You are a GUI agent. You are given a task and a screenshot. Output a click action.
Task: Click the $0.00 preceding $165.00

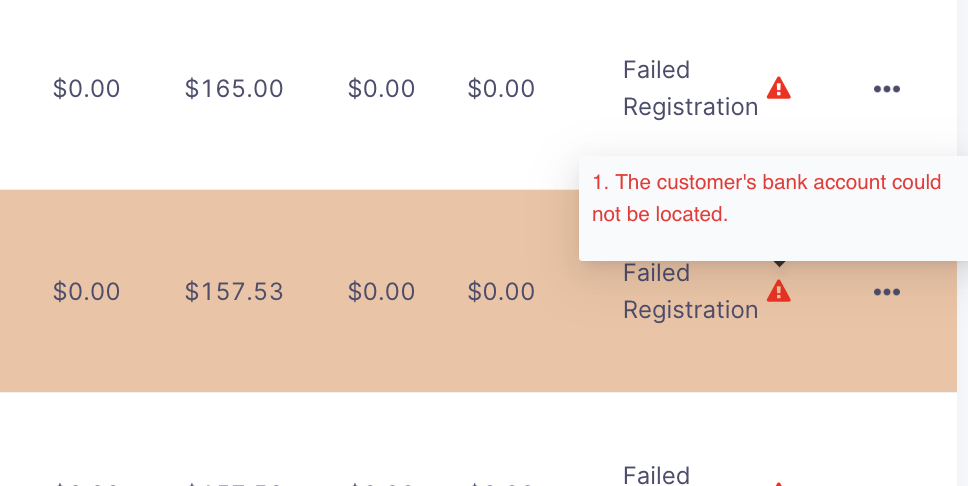tap(86, 89)
